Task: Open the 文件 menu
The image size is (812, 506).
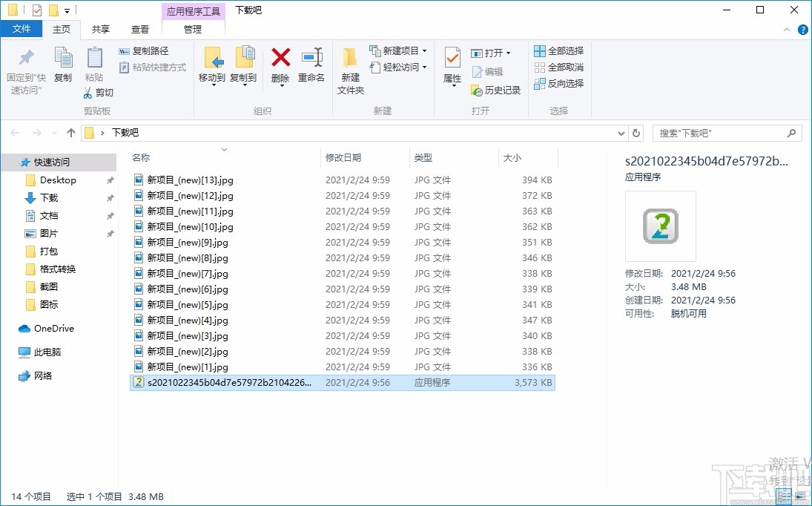Action: coord(22,29)
